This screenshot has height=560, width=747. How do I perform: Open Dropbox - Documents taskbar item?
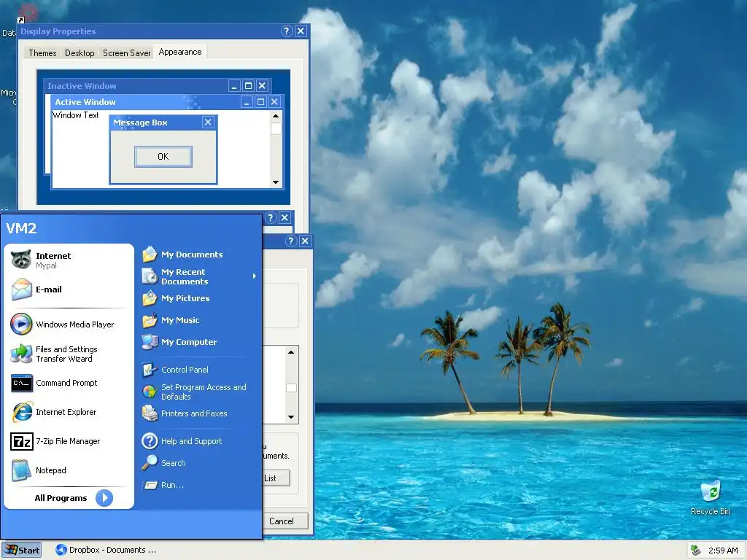coord(106,550)
